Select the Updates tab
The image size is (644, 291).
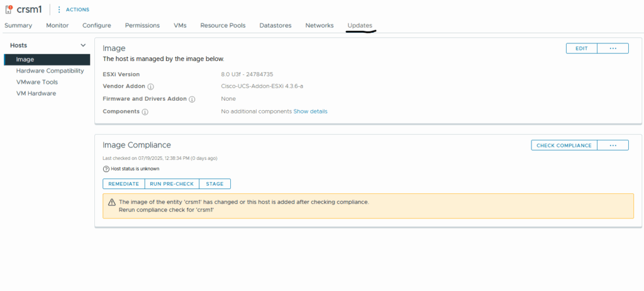pyautogui.click(x=360, y=26)
